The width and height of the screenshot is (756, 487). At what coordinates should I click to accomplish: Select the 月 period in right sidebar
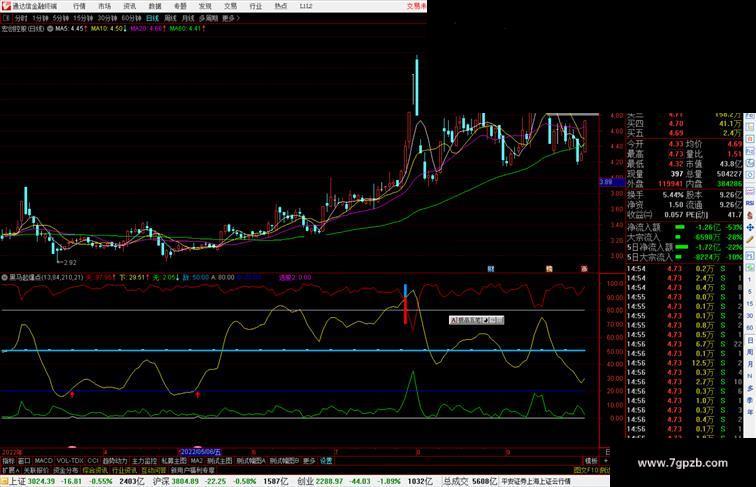pyautogui.click(x=750, y=365)
